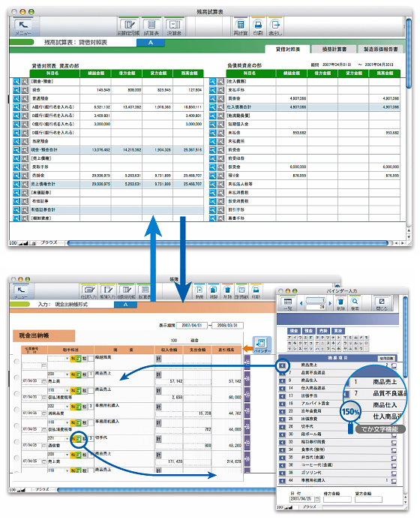Open account code dropdown showing 221

(67, 439)
